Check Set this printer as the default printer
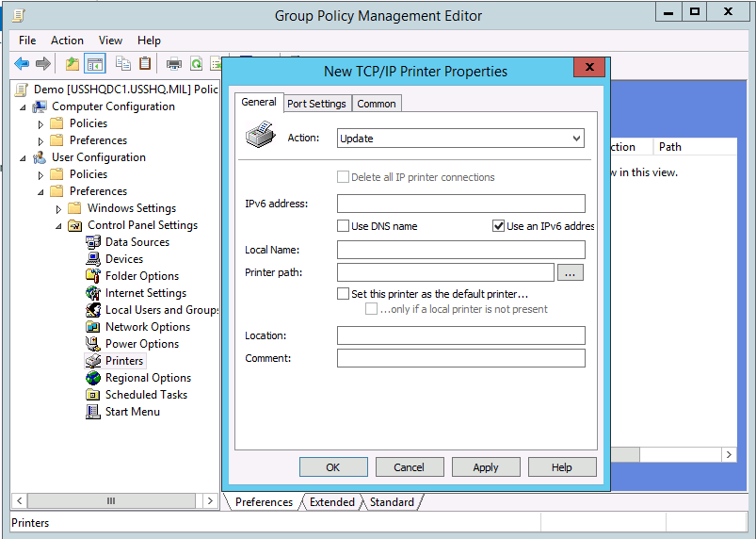Image resolution: width=756 pixels, height=539 pixels. point(344,294)
